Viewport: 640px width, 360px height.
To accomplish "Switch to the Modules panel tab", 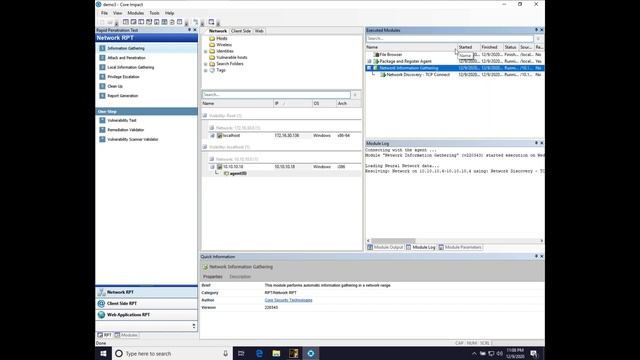I will [126, 335].
